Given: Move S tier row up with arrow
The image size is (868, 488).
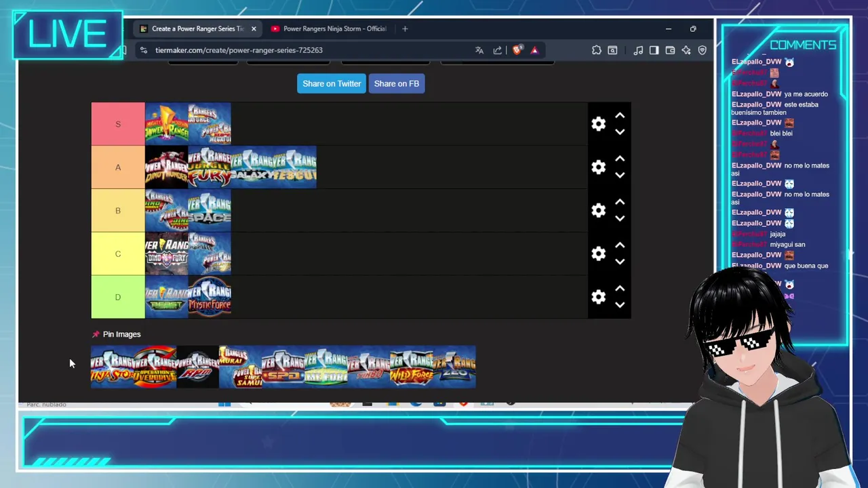Looking at the screenshot, I should tap(620, 116).
